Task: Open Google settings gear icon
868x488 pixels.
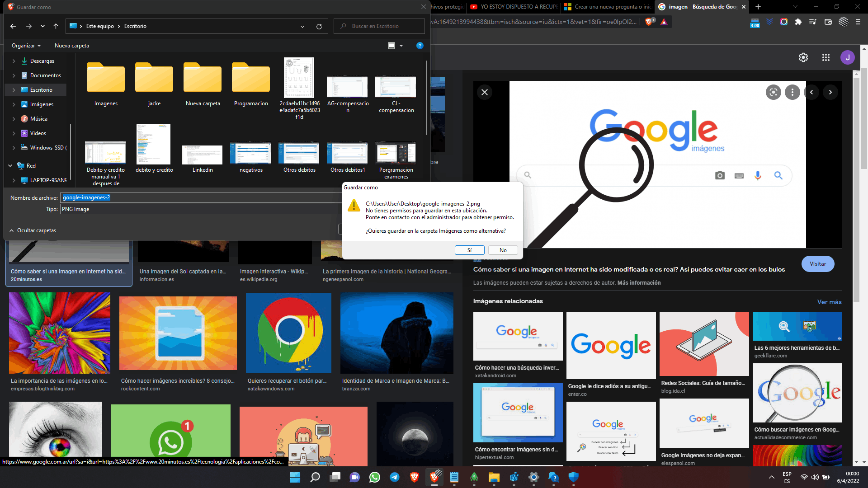Action: (803, 57)
